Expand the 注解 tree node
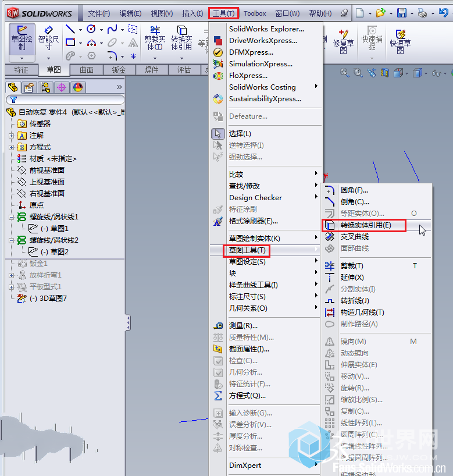Screen dimensions: 453x476 12,136
